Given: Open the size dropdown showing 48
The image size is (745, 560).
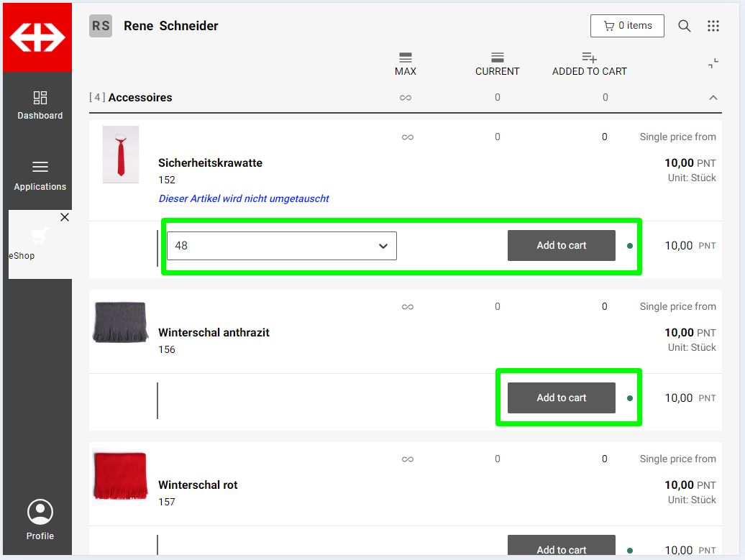Looking at the screenshot, I should pyautogui.click(x=282, y=246).
